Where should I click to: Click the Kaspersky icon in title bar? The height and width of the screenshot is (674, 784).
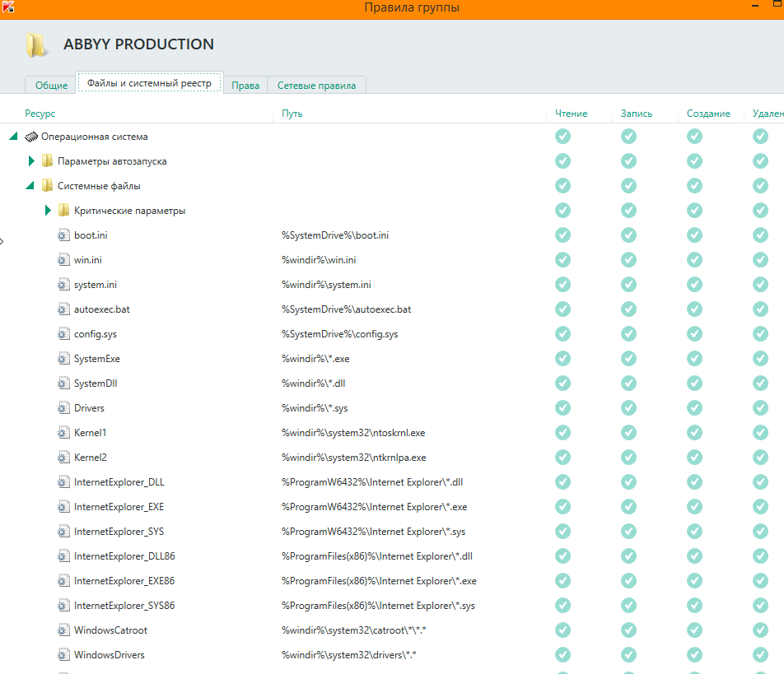[x=8, y=7]
